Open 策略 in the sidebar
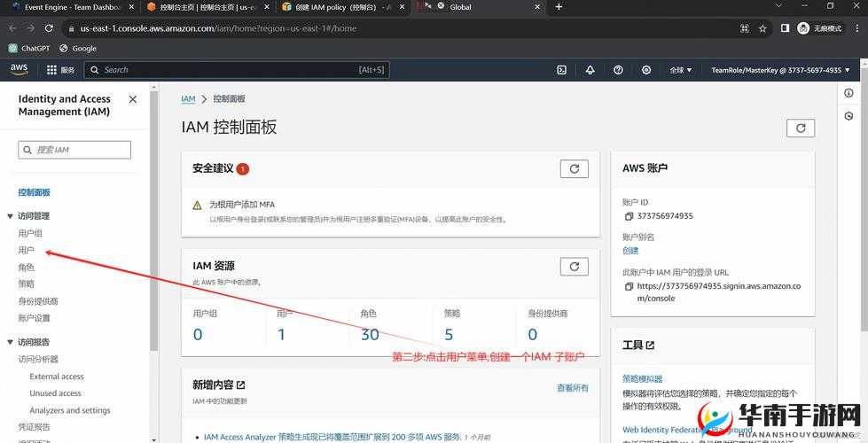 click(x=27, y=284)
